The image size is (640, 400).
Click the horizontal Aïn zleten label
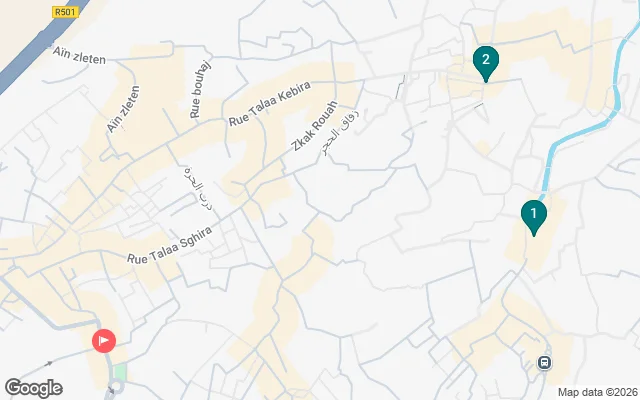80,56
